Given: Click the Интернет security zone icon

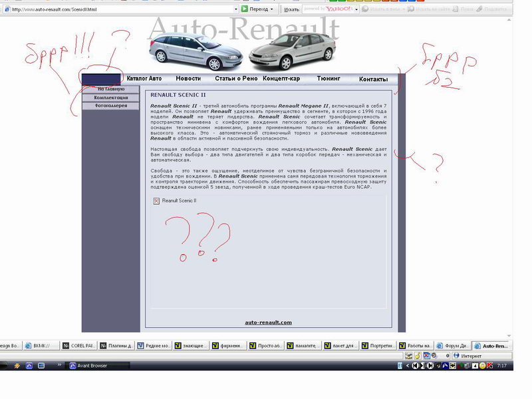Looking at the screenshot, I should pos(456,356).
